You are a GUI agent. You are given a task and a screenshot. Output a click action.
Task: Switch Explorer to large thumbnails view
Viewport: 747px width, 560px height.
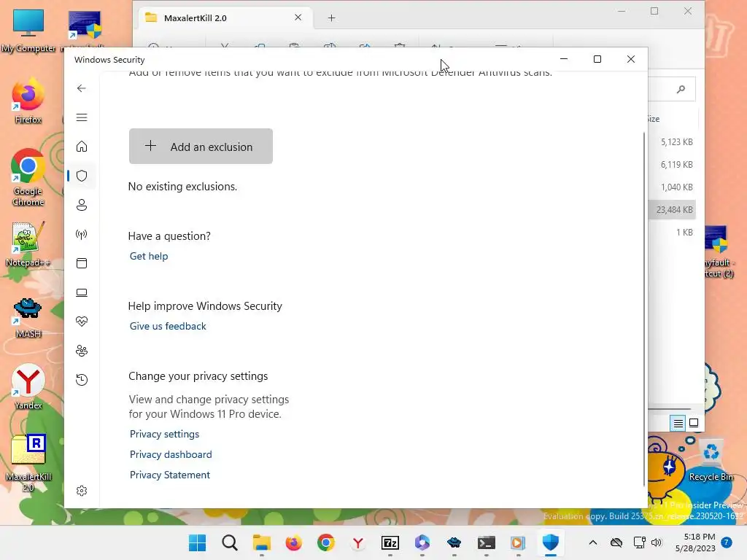694,423
